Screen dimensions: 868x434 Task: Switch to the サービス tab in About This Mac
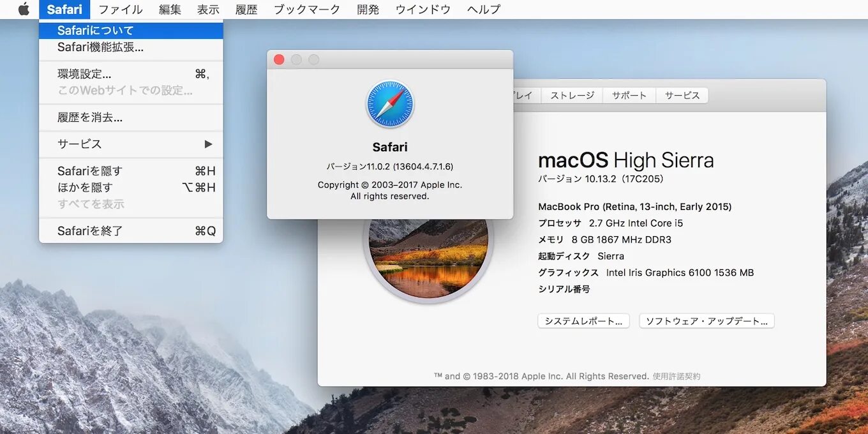682,95
